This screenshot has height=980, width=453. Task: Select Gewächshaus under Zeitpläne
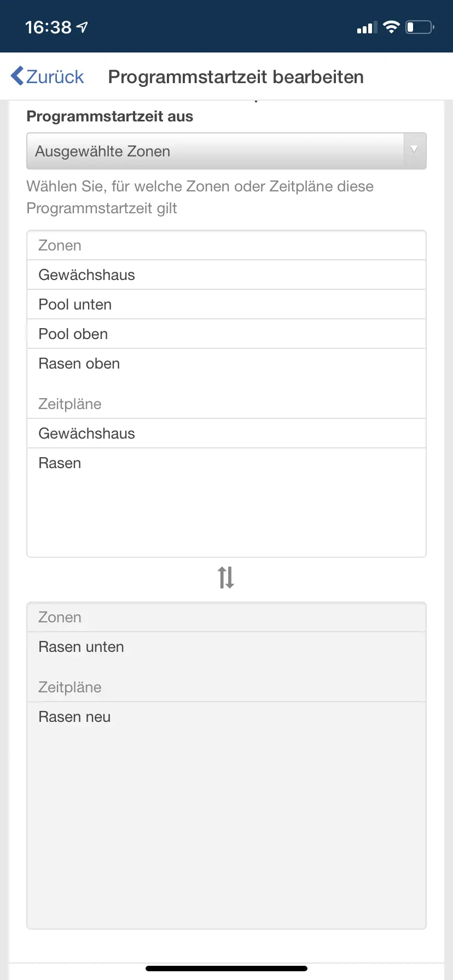click(x=86, y=433)
